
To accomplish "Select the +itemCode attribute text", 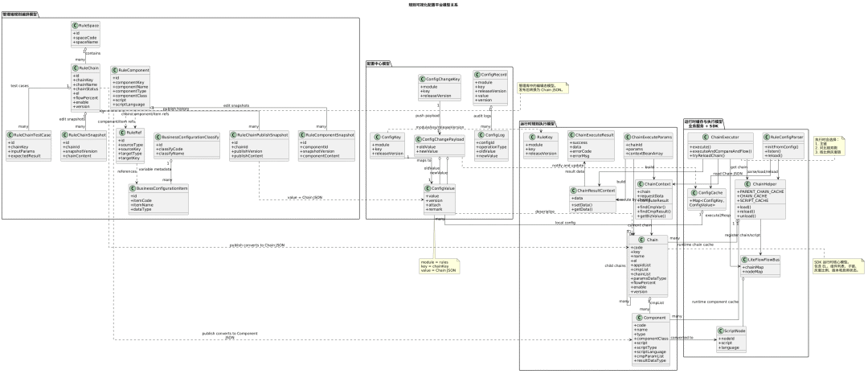I will click(x=141, y=200).
